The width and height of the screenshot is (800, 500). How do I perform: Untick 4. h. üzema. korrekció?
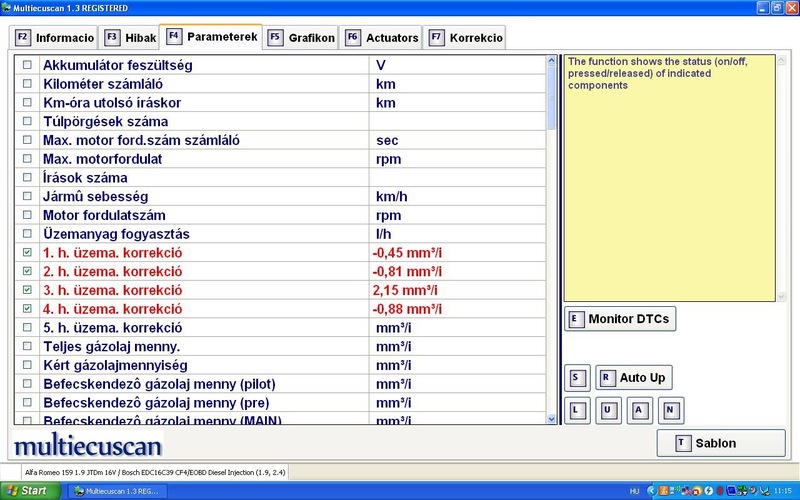coord(27,309)
